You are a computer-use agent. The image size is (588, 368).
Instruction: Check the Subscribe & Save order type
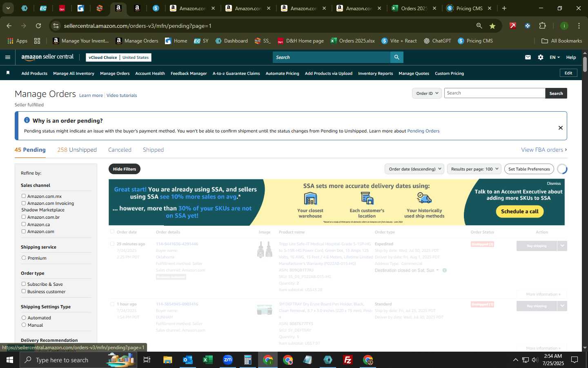point(24,284)
